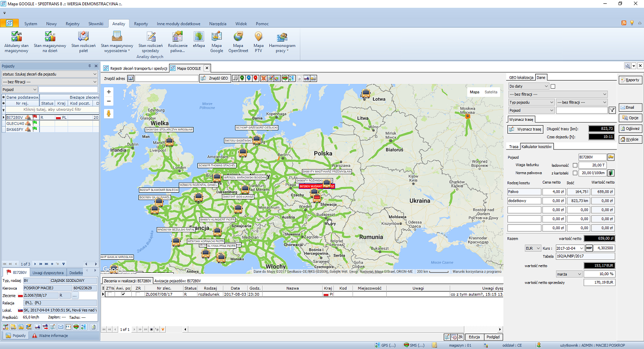This screenshot has width=644, height=349.
Task: Switch map view to Mapa
Action: [x=474, y=92]
